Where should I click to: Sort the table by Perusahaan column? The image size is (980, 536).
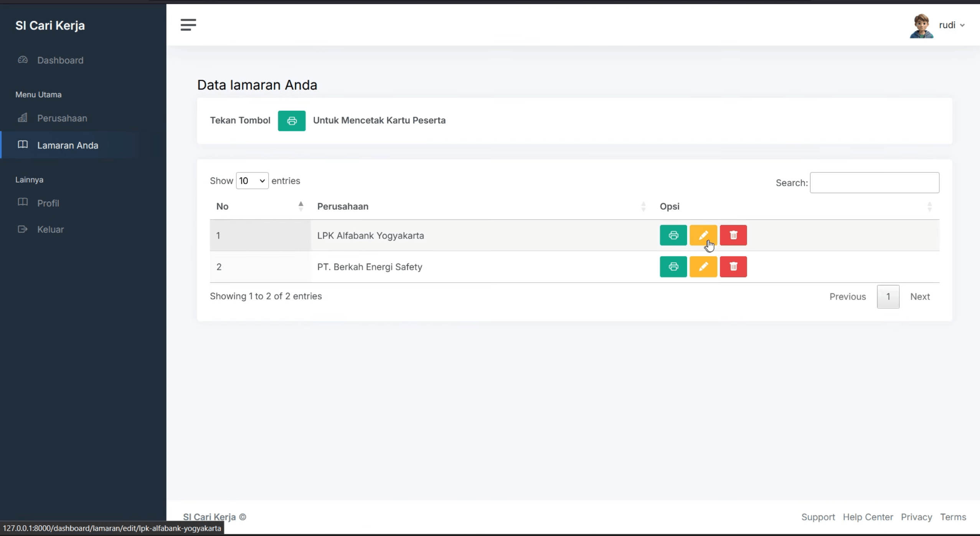pos(482,207)
